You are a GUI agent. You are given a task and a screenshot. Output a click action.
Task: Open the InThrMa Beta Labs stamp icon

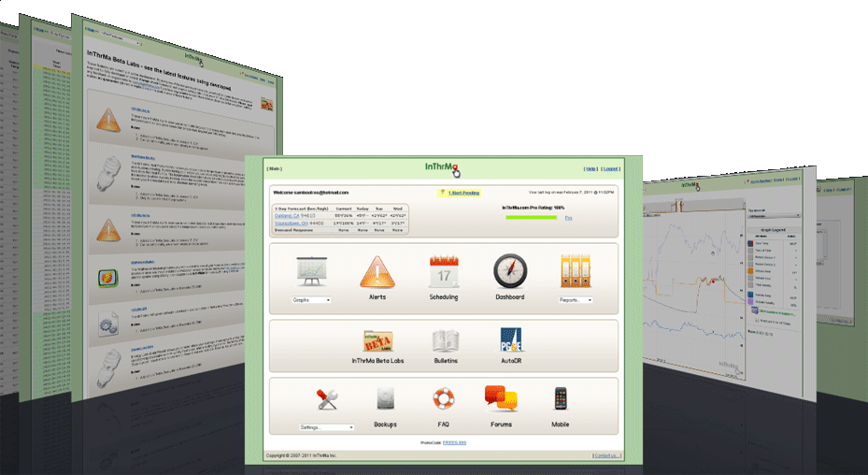[x=377, y=341]
